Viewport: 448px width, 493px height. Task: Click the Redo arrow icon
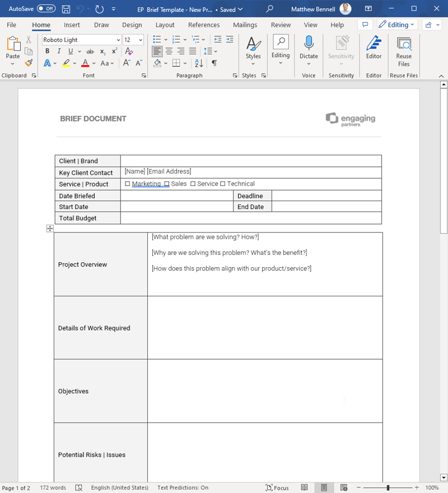[99, 9]
